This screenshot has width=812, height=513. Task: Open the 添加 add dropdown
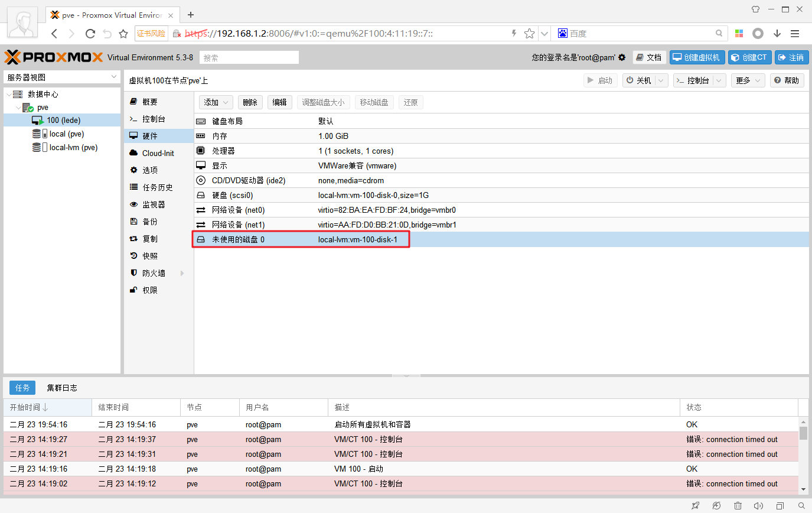[x=216, y=102]
